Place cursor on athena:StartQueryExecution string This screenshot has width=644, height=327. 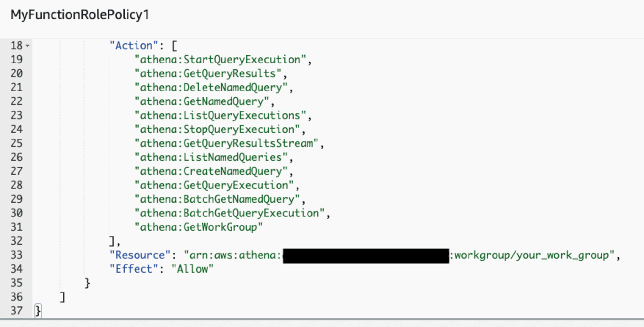pos(220,60)
